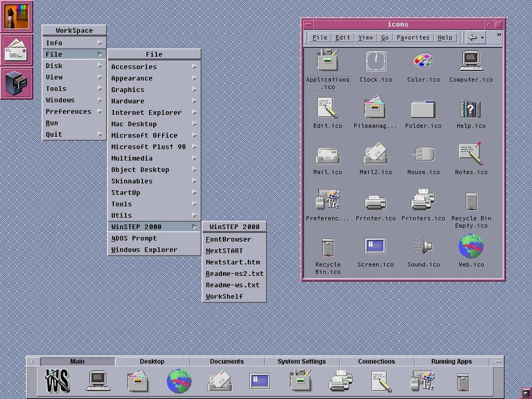Open the Microsoft Office submenu
Screen dimensions: 532x399
pyautogui.click(x=154, y=135)
